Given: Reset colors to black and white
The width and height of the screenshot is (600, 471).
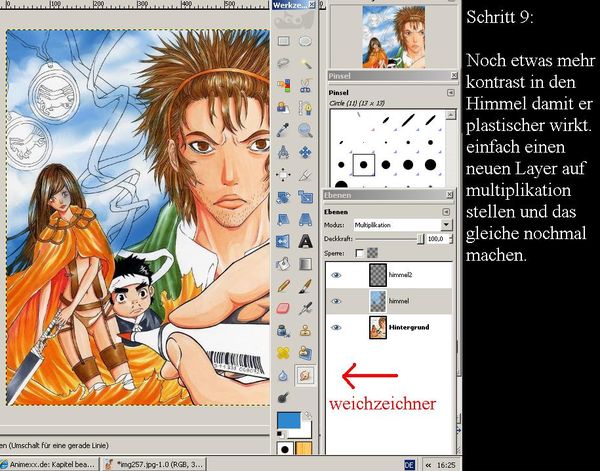Looking at the screenshot, I should click(280, 434).
